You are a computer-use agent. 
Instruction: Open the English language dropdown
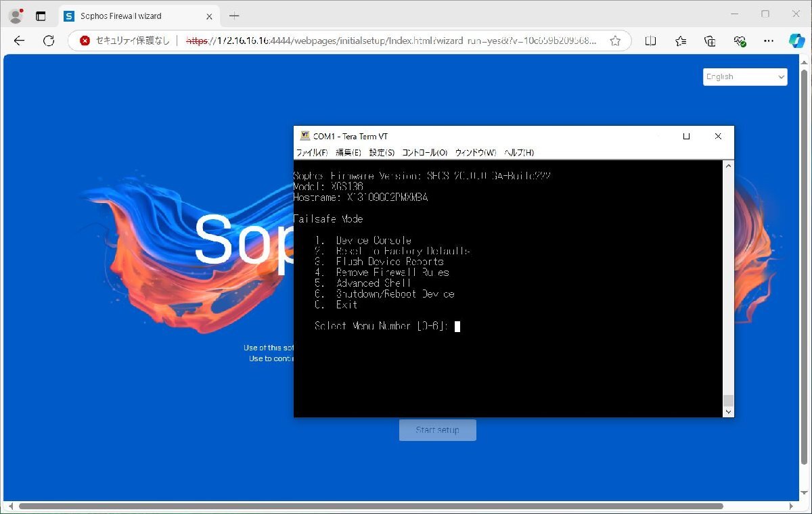pos(745,77)
